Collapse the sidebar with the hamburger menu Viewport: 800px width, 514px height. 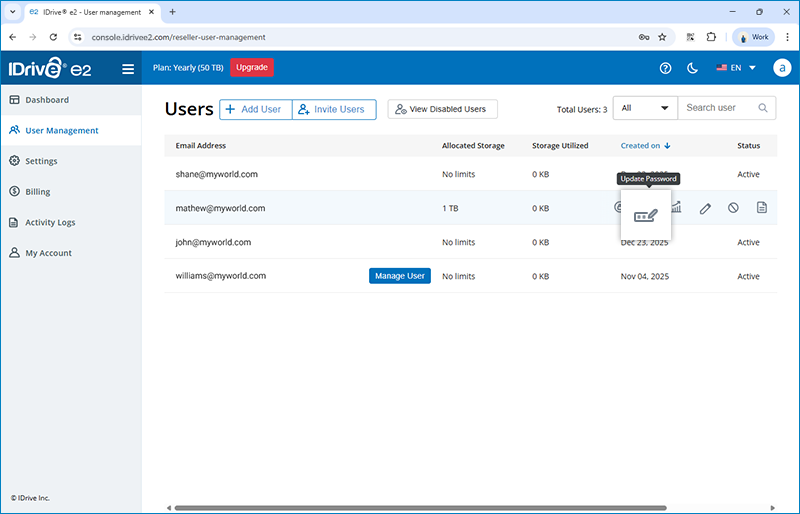[127, 69]
